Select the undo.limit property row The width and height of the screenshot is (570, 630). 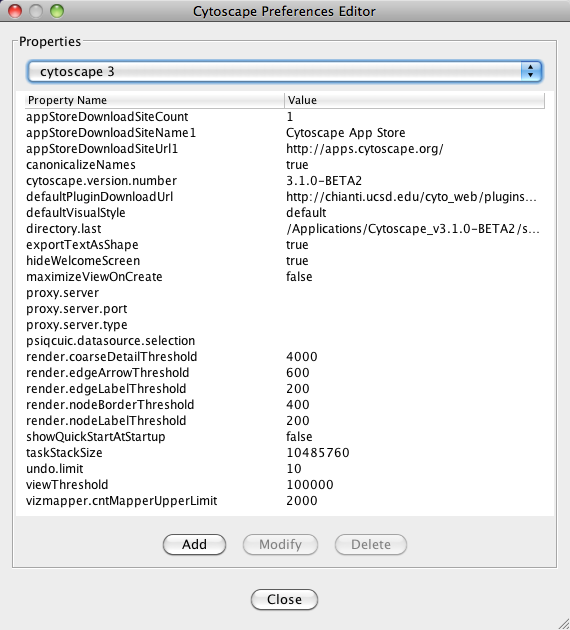284,468
